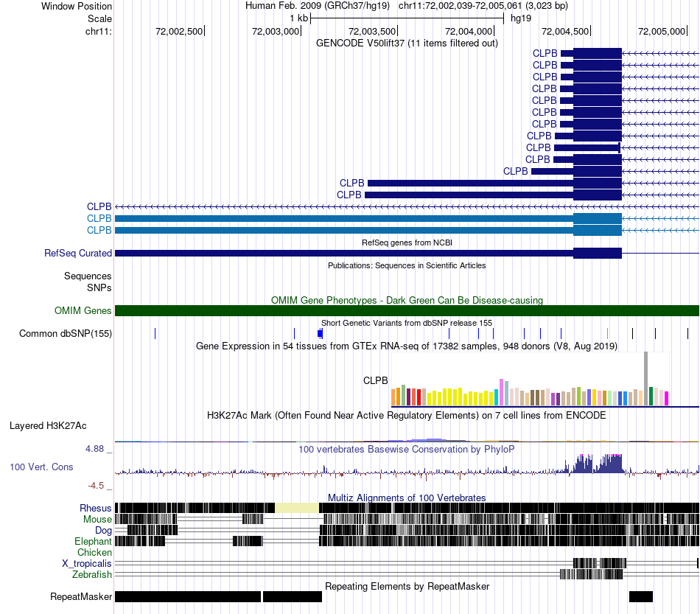Click the Common dbSNP(155) label
Viewport: 700px width, 614px height.
pos(65,334)
